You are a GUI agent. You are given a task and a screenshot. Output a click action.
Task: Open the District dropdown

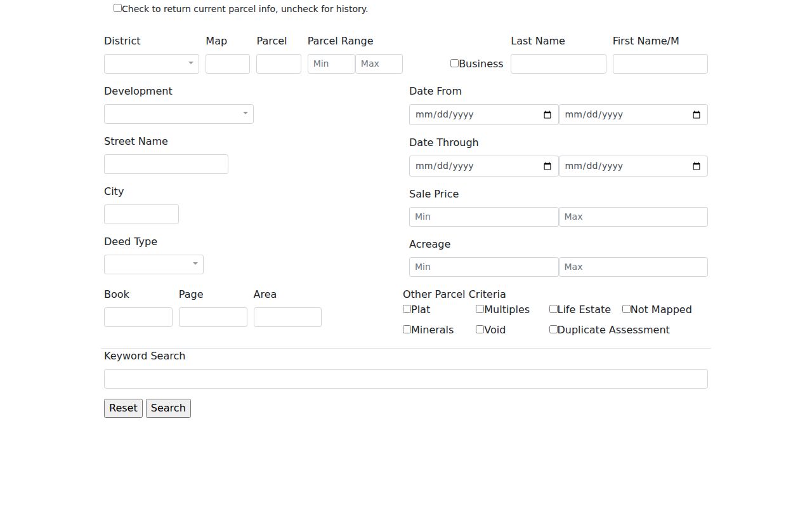(152, 64)
